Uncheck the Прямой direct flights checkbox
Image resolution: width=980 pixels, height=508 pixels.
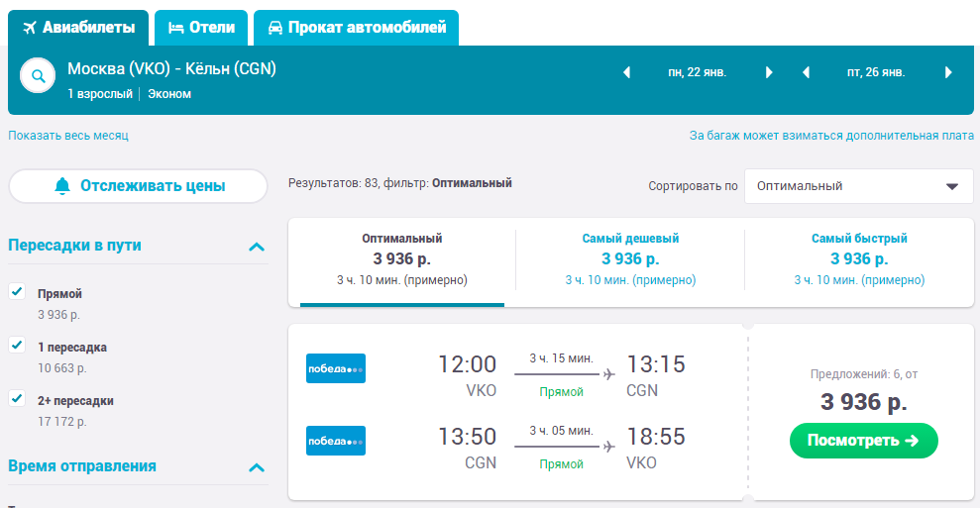tap(17, 291)
